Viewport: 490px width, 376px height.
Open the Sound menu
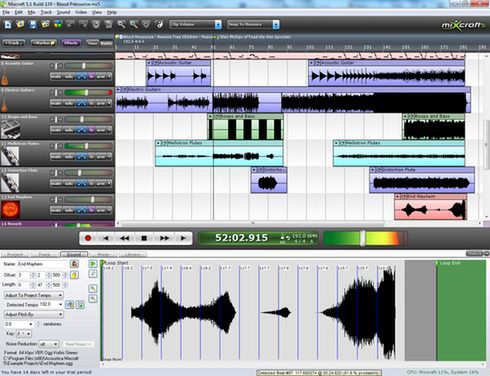[x=63, y=12]
